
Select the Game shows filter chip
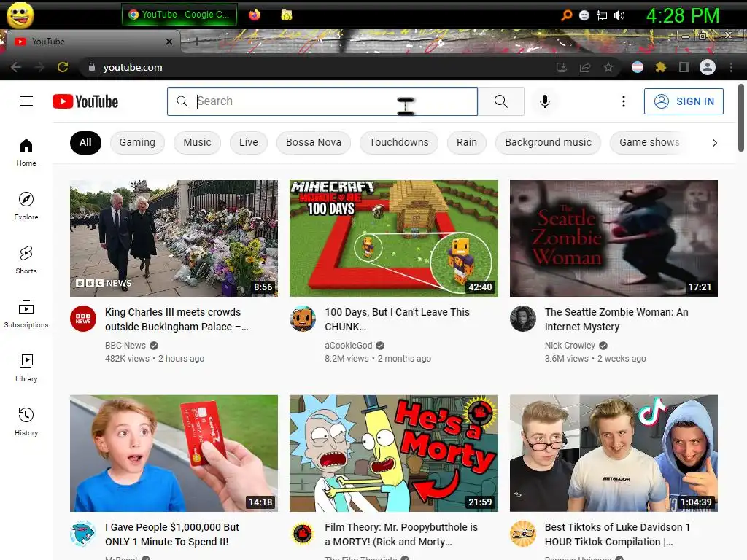pyautogui.click(x=649, y=142)
